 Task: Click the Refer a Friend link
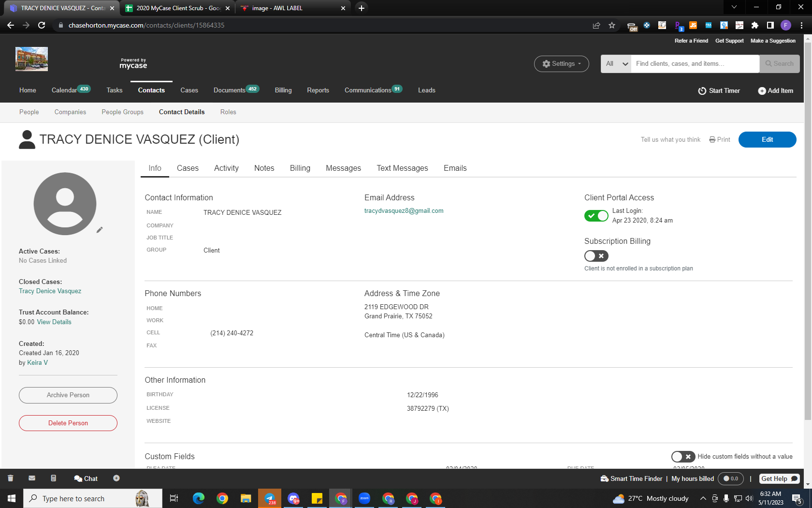[x=692, y=41]
